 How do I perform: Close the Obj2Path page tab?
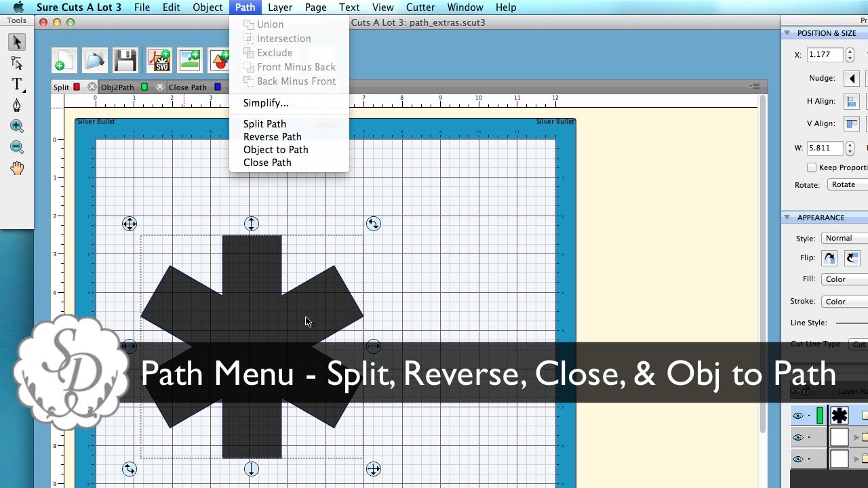point(160,87)
